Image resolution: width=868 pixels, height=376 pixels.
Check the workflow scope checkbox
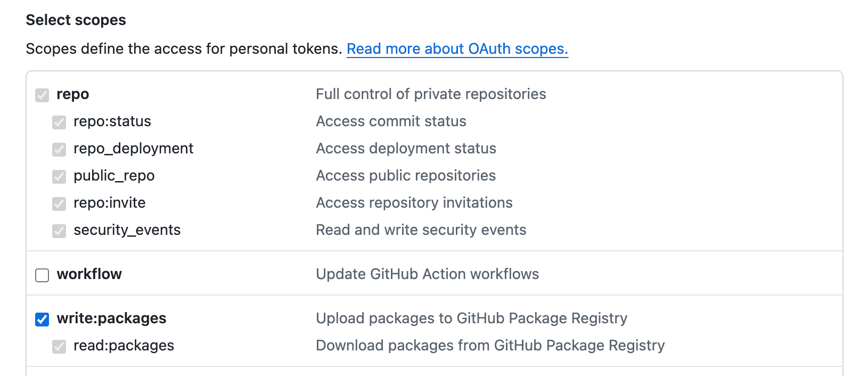click(42, 275)
